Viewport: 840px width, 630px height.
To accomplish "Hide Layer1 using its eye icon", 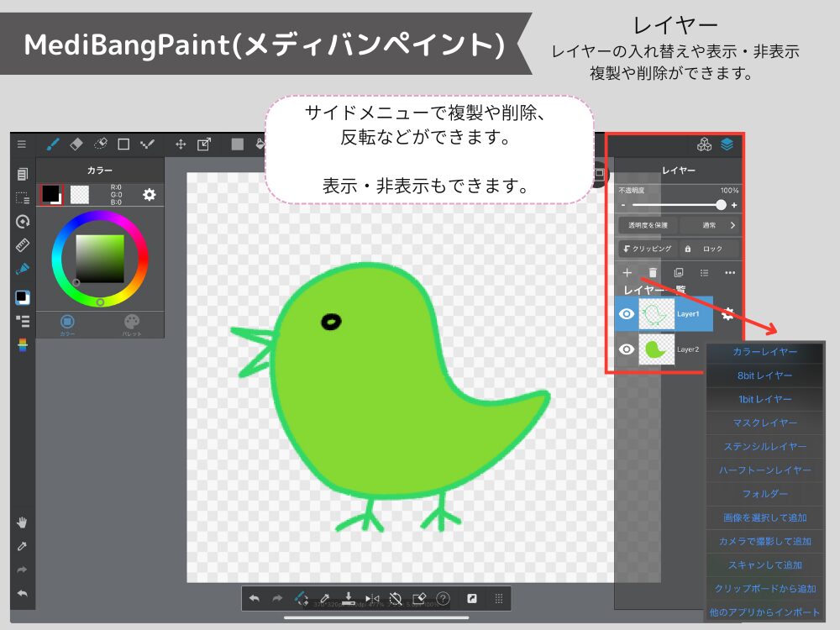I will (x=626, y=314).
